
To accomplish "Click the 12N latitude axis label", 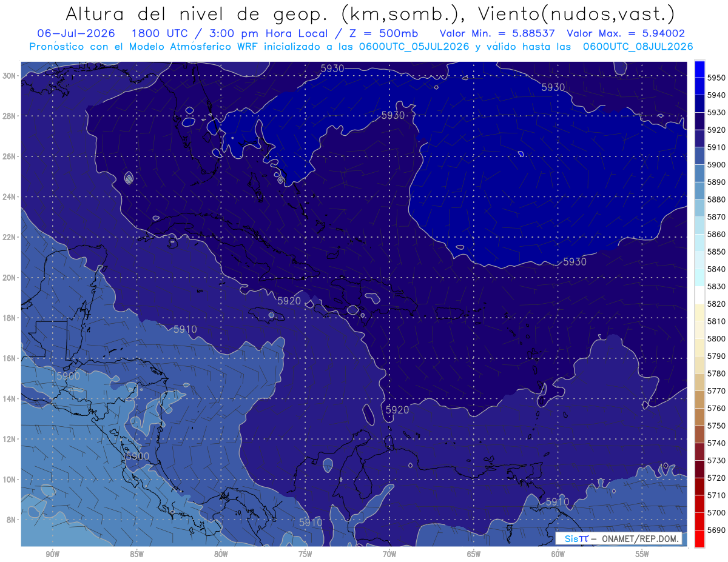I will point(9,439).
